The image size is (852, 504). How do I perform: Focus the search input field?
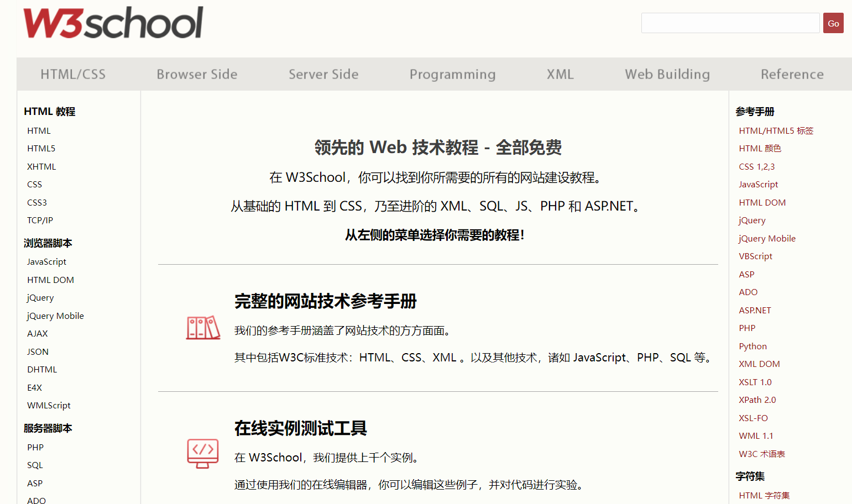(x=730, y=23)
